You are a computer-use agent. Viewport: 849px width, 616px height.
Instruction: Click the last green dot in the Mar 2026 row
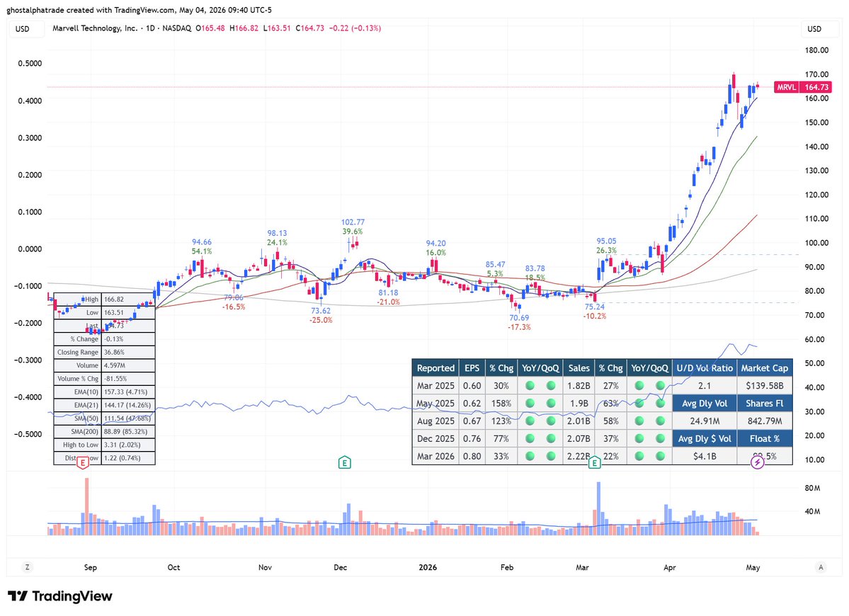point(660,456)
